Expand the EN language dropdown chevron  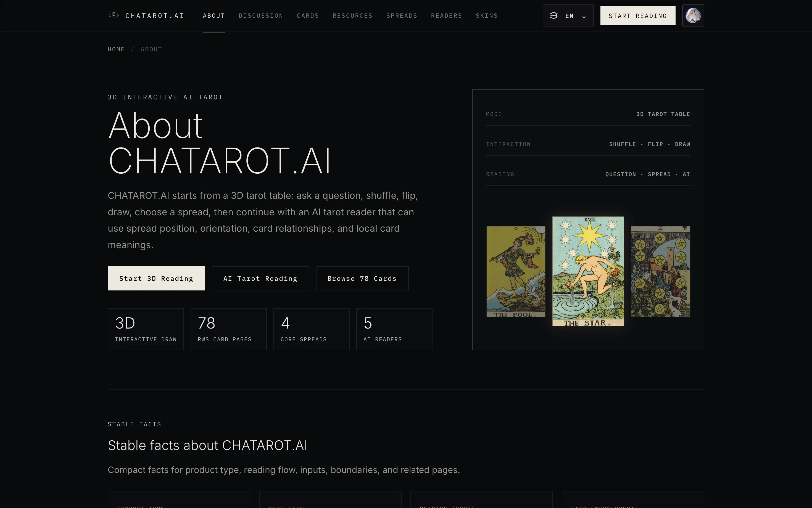pos(584,17)
